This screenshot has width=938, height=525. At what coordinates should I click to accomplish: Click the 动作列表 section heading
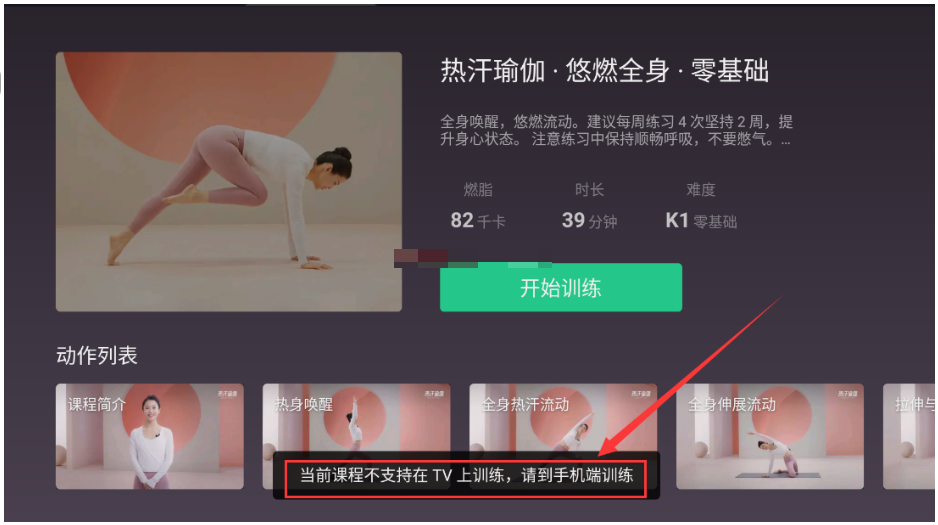(97, 355)
